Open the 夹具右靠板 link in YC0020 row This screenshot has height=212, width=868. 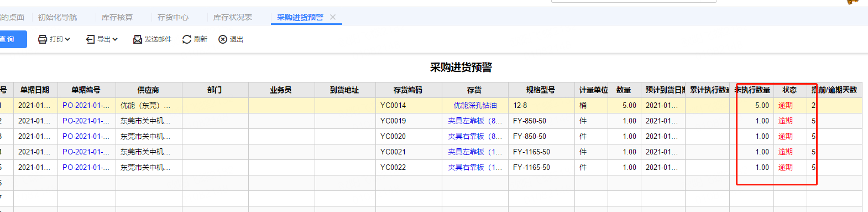click(475, 136)
